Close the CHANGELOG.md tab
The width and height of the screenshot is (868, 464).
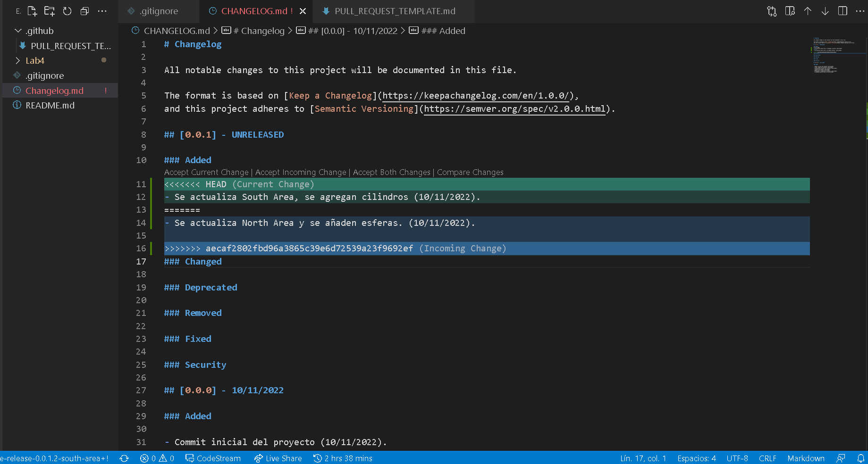click(x=303, y=11)
